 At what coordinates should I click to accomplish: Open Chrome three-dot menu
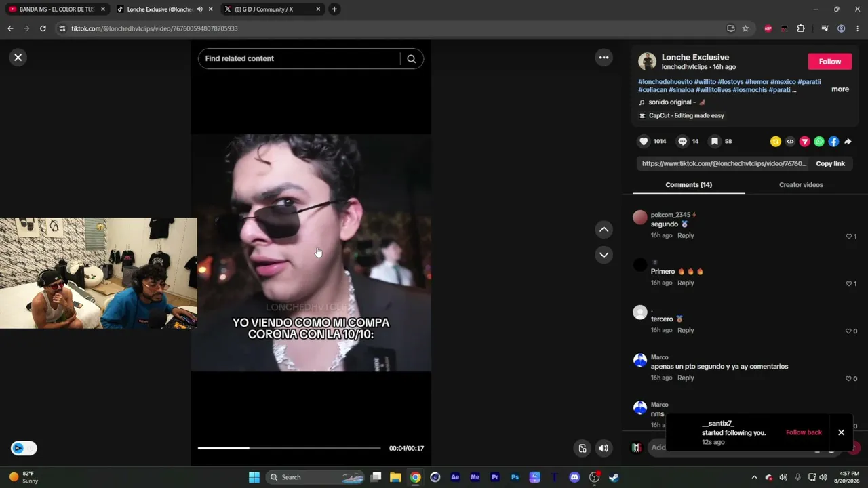[x=858, y=28]
